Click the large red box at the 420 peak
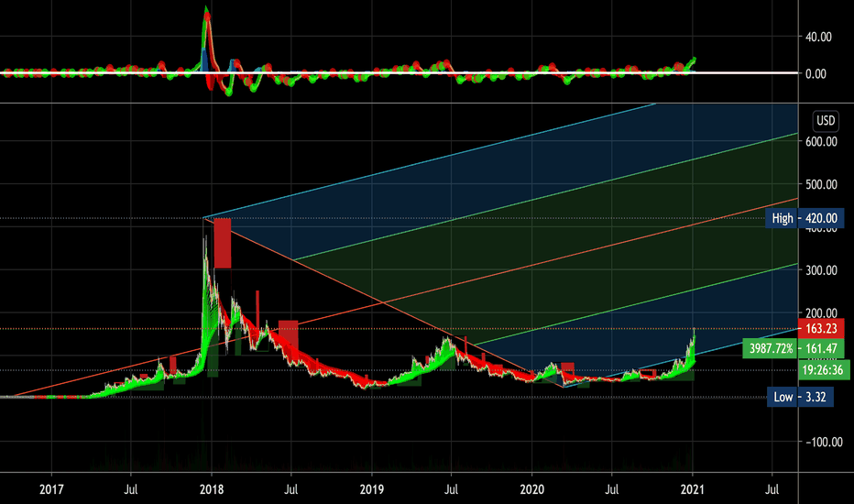 pyautogui.click(x=223, y=243)
